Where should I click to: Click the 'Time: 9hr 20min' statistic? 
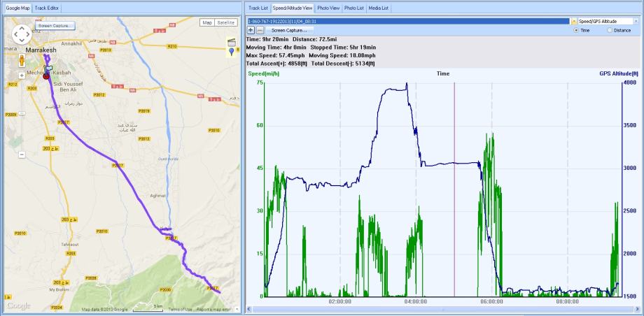pyautogui.click(x=267, y=39)
